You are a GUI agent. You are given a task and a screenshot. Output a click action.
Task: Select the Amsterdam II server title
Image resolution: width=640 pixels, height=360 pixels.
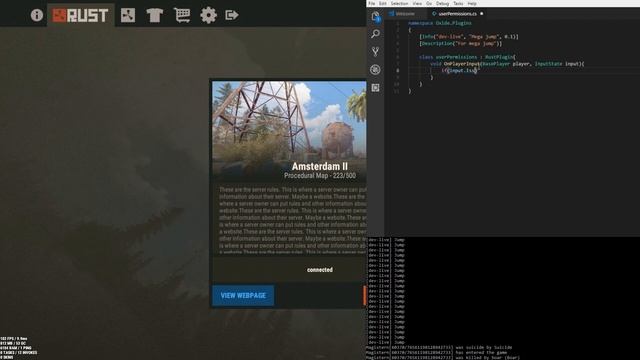tap(320, 167)
